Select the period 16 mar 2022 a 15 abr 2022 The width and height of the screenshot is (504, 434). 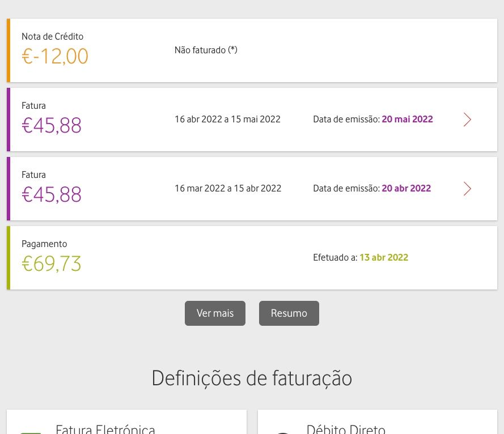point(228,189)
